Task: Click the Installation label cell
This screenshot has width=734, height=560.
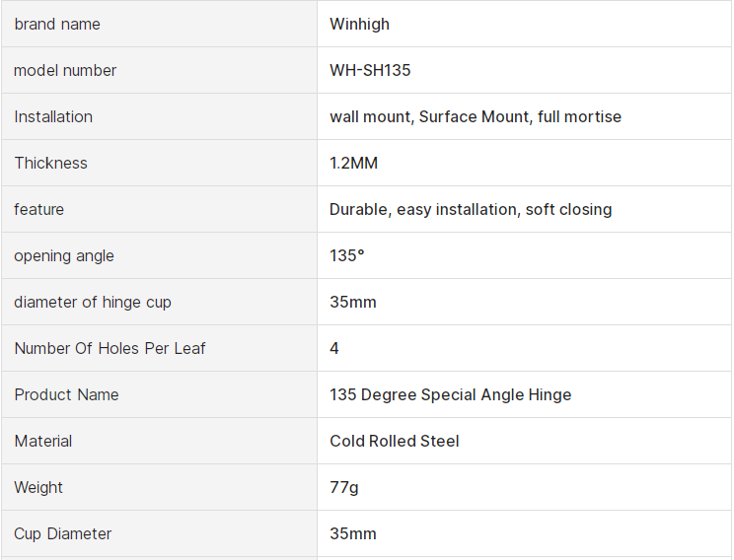Action: [53, 116]
